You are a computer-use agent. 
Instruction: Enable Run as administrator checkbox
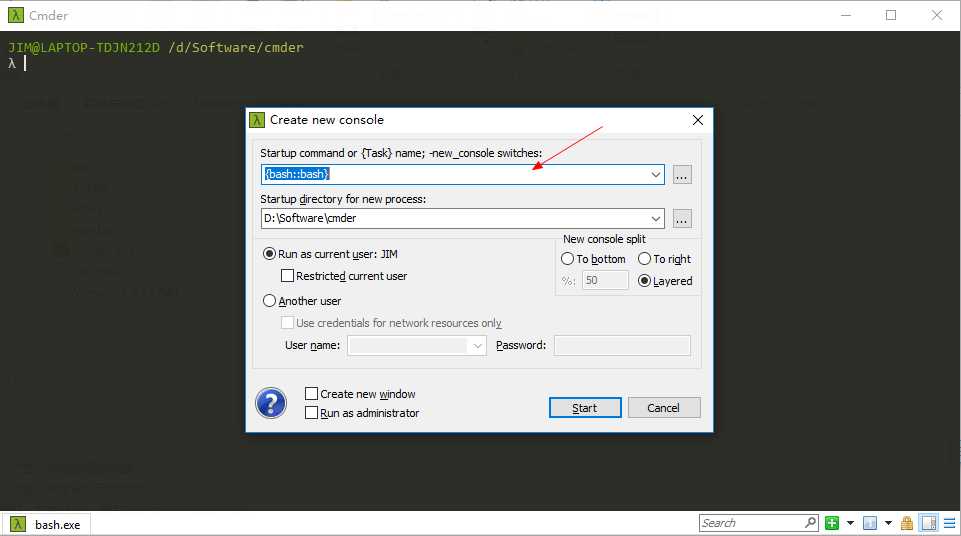(x=362, y=413)
